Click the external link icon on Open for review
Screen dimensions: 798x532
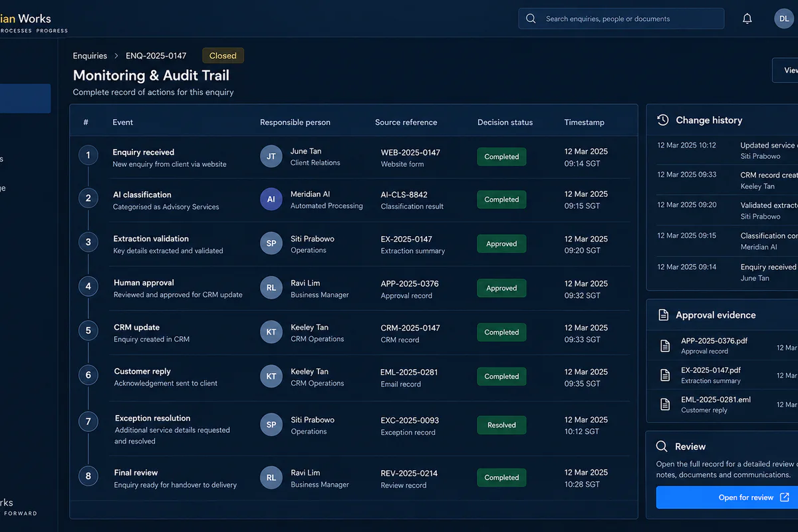[x=785, y=497]
